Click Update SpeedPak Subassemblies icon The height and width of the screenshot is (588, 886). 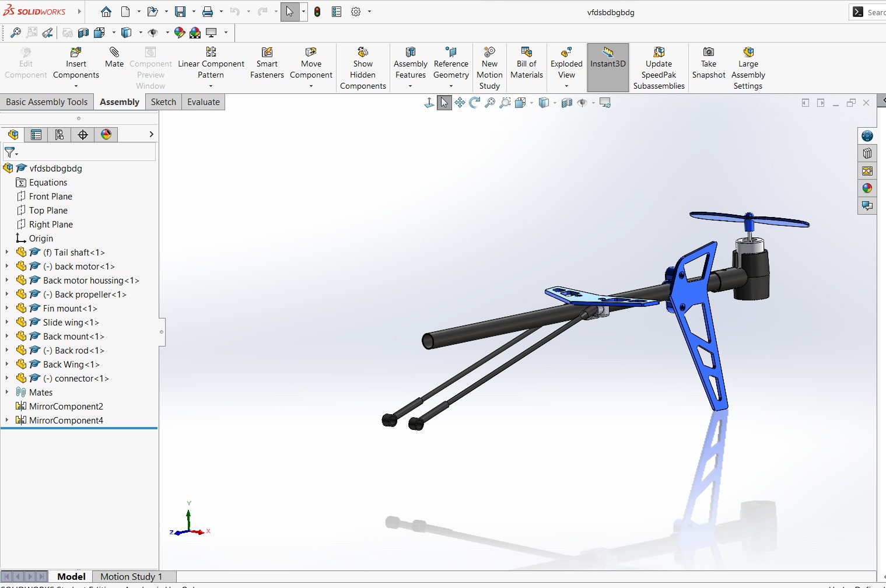coord(659,52)
